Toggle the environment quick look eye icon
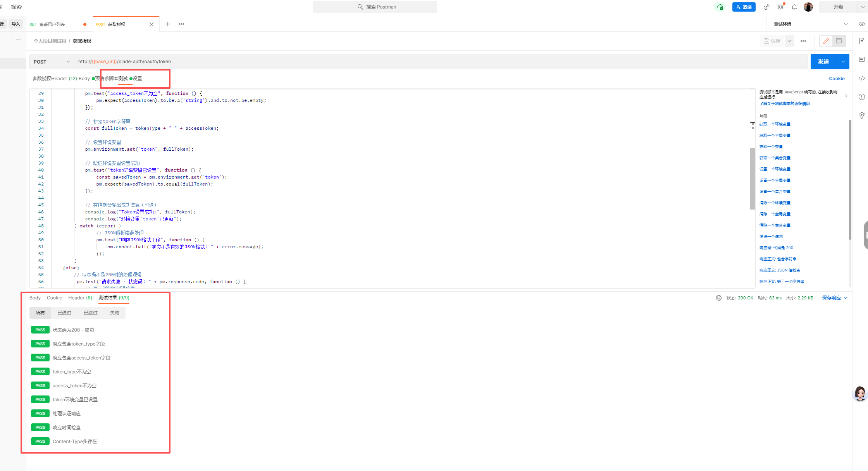Viewport: 868px width, 471px height. click(861, 24)
